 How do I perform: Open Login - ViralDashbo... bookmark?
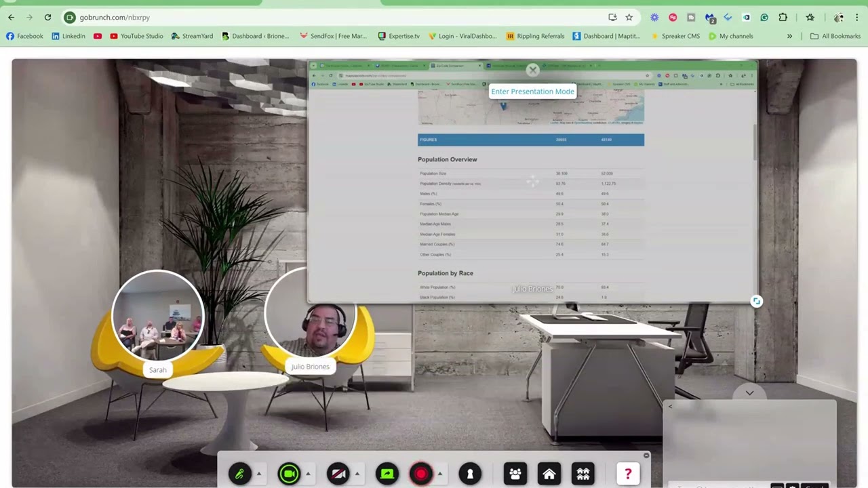(462, 36)
